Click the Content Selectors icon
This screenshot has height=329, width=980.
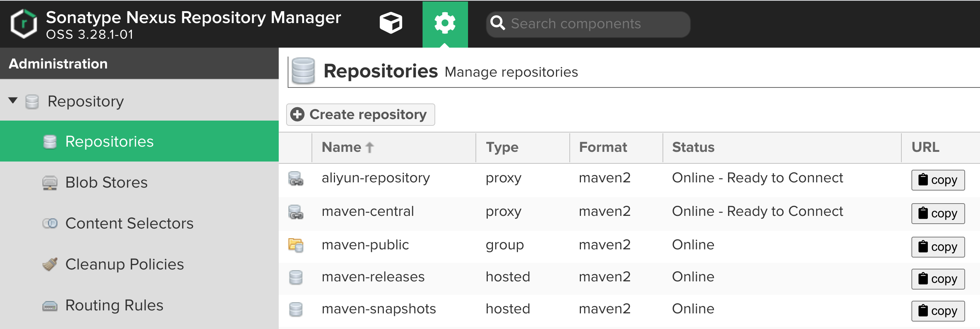(x=50, y=223)
